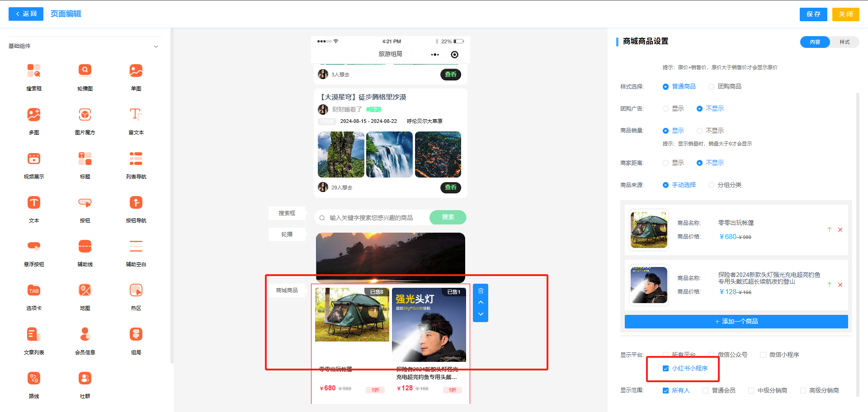The width and height of the screenshot is (868, 412).
Task: Remove the 零零出玩帐篷 product with red X
Action: click(840, 230)
